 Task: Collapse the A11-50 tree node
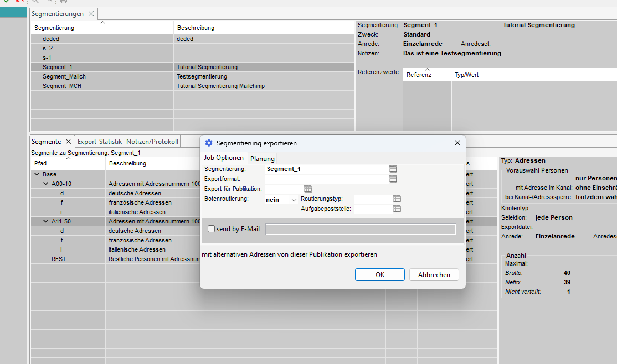click(x=46, y=221)
